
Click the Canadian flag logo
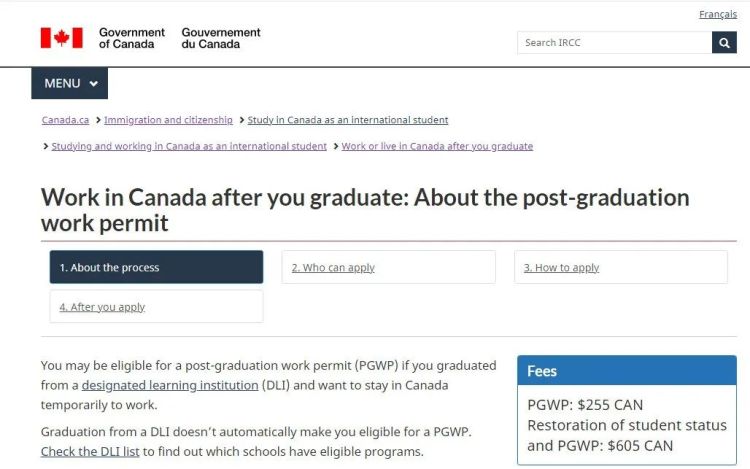(x=61, y=38)
